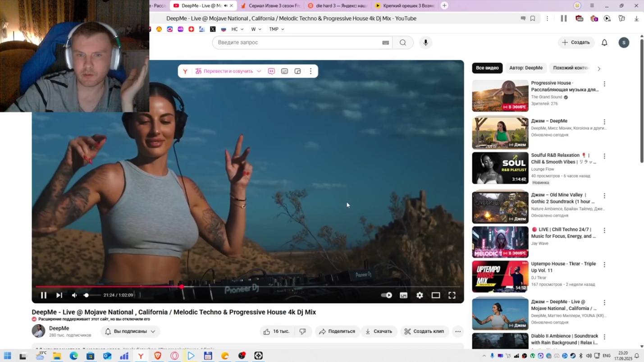Select the Все видео filter chip
Screen dimensions: 644x362
click(487, 68)
